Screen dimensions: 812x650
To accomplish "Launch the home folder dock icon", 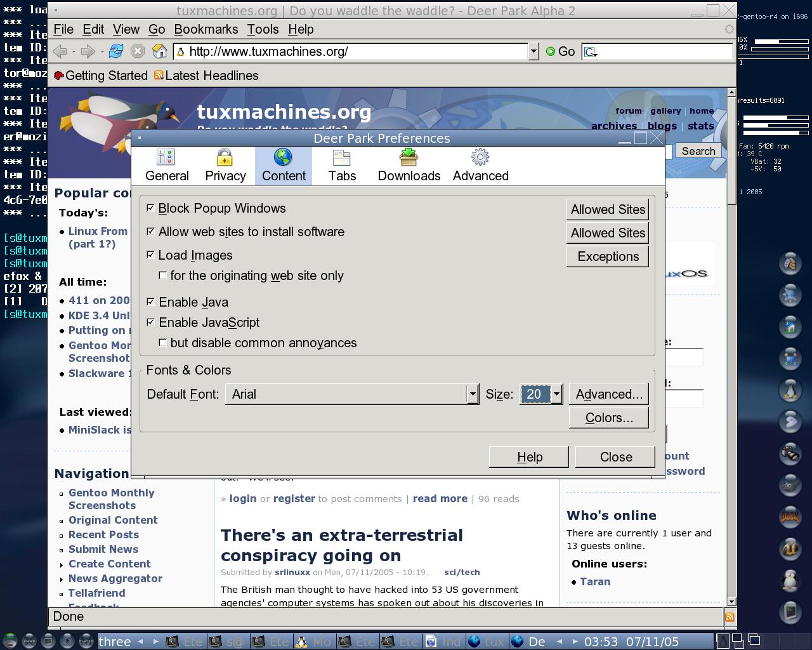I will click(x=790, y=326).
